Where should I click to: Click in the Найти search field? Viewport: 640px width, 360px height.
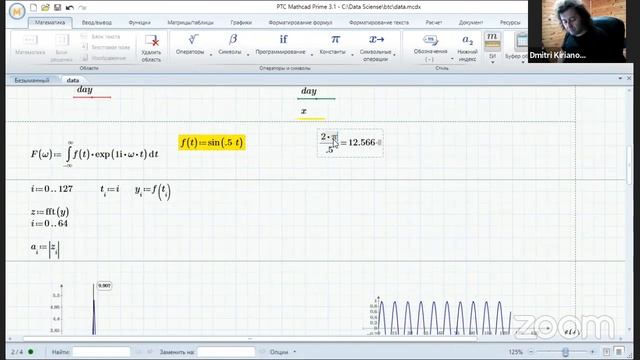[101, 351]
